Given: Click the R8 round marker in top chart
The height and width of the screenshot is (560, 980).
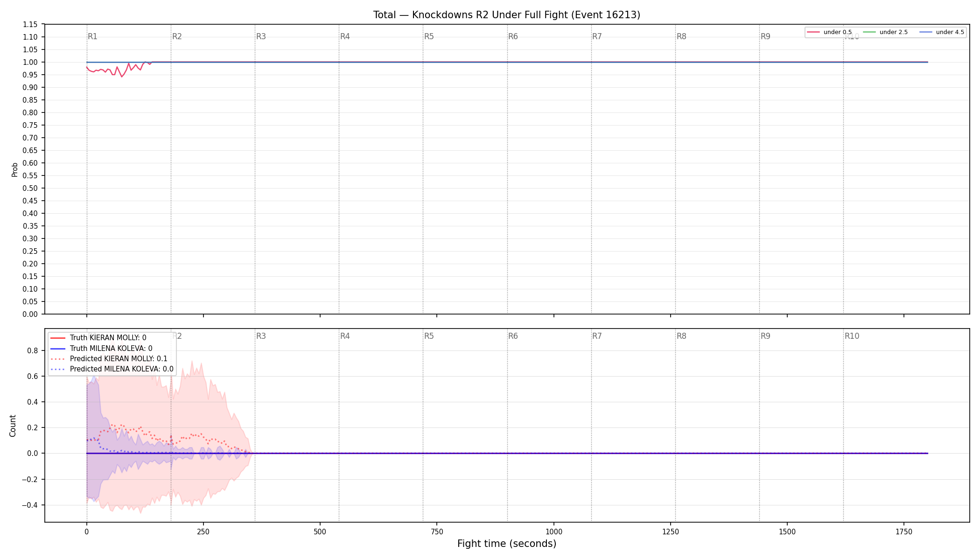Looking at the screenshot, I should [x=681, y=36].
